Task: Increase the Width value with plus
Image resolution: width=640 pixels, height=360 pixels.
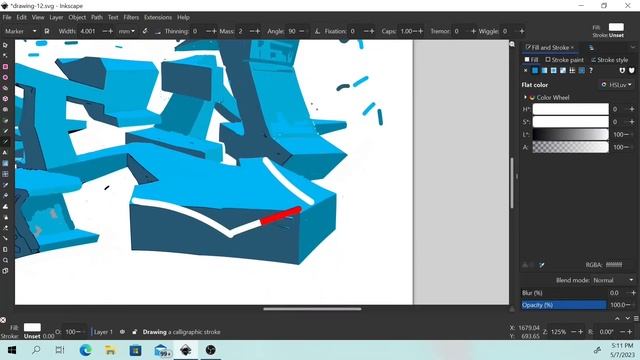Action: [111, 31]
